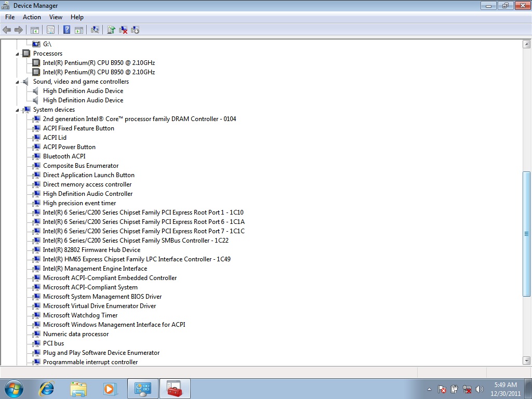Select Windows Management Interface for ACPI
The image size is (532, 399).
[114, 325]
